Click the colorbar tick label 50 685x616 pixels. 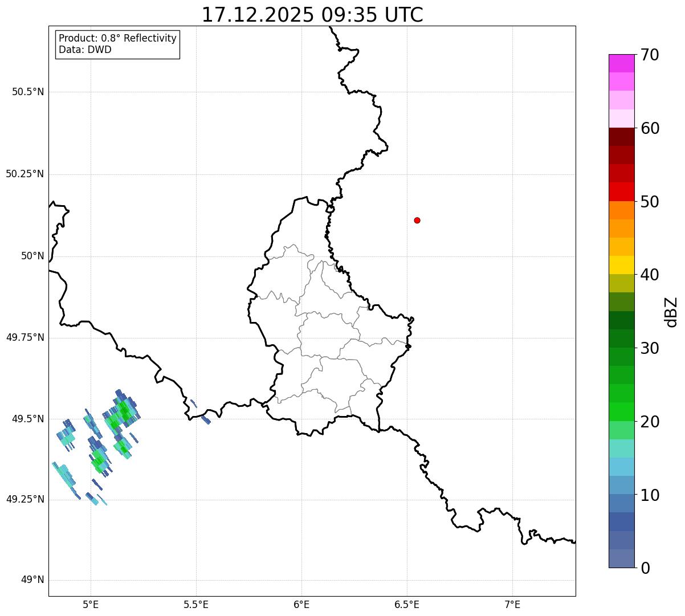point(650,202)
